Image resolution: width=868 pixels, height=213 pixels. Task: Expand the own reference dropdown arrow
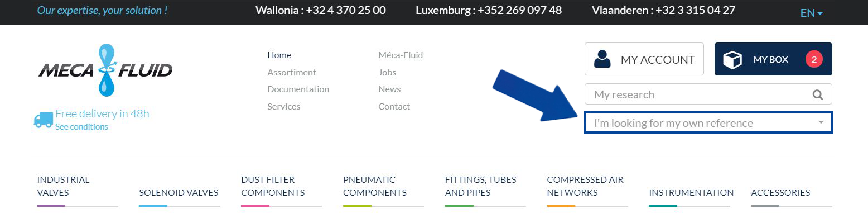coord(821,122)
